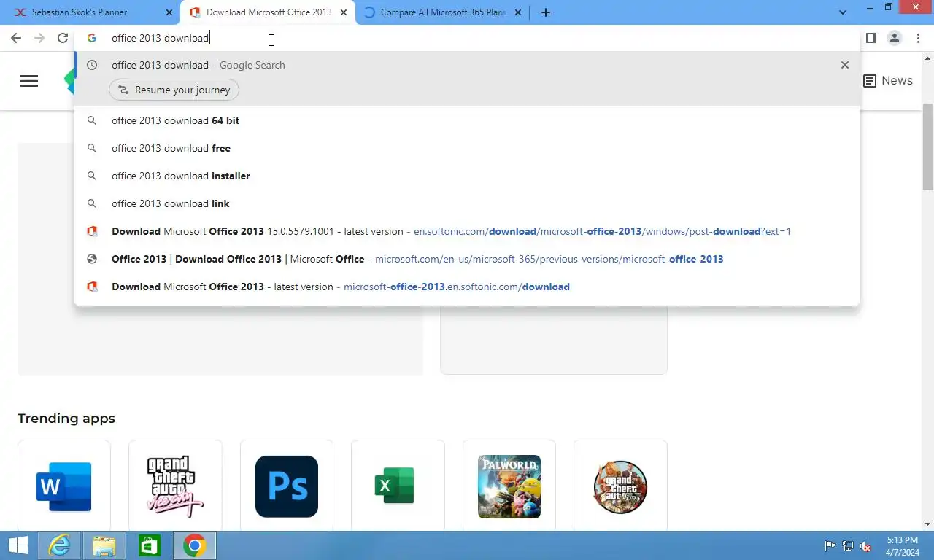Open microsoft.com Office 2013 previous-versions suggestion
The width and height of the screenshot is (934, 560).
coord(467,259)
